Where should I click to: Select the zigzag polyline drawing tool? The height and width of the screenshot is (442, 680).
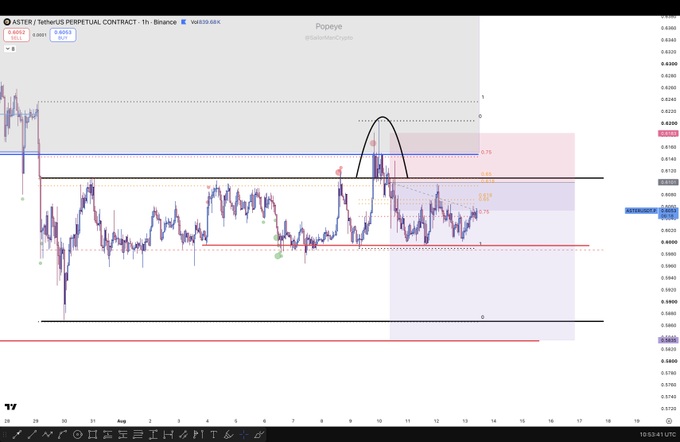(x=47, y=434)
